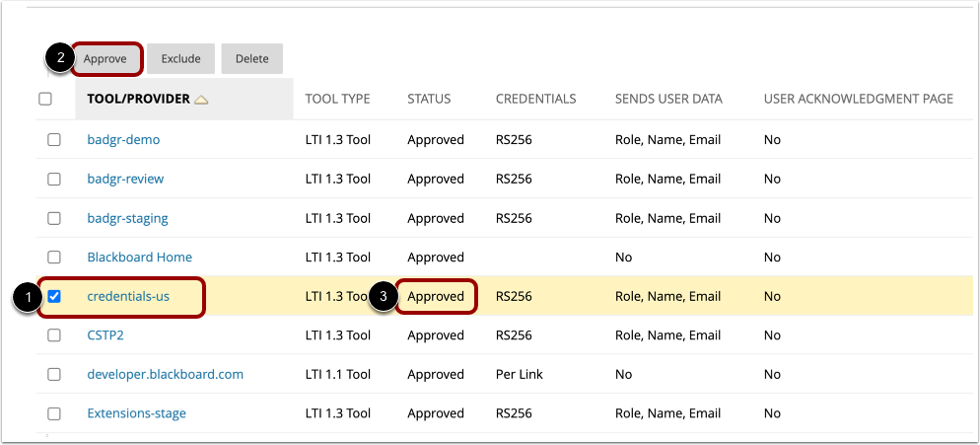Uncheck the credentials-us row checkbox
The width and height of the screenshot is (980, 445).
[54, 297]
